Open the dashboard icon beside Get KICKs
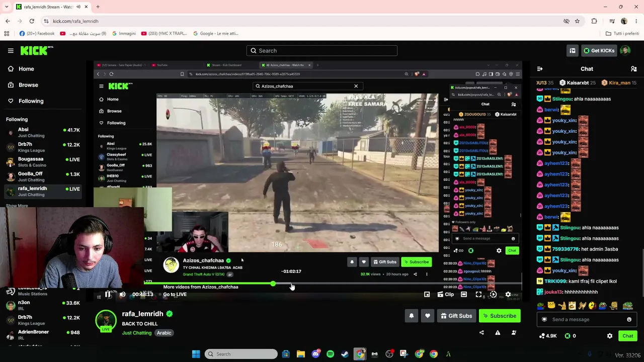The height and width of the screenshot is (362, 644). [573, 50]
